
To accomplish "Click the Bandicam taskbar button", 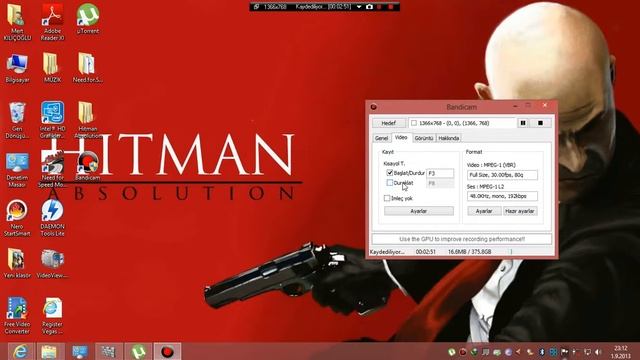I will click(x=167, y=351).
